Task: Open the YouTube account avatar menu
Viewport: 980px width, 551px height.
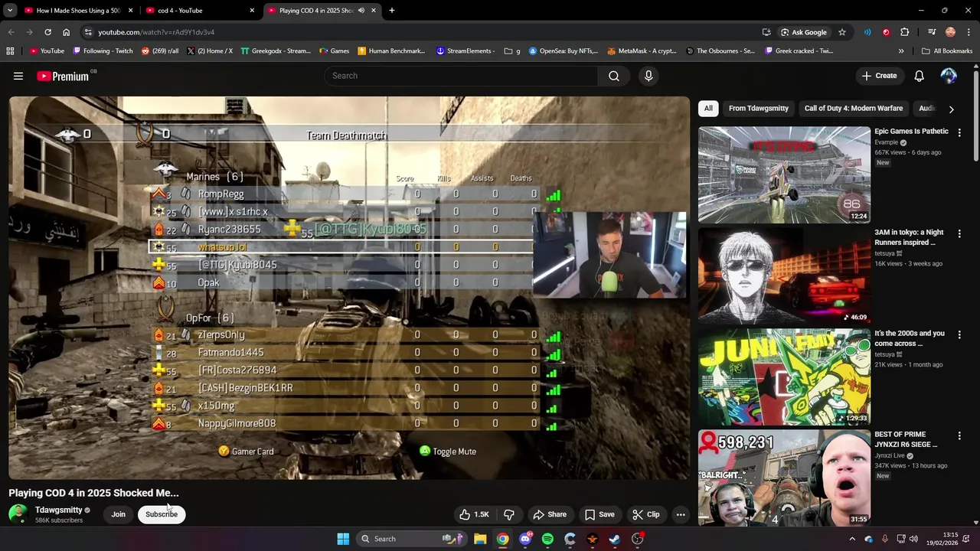Action: pos(949,76)
